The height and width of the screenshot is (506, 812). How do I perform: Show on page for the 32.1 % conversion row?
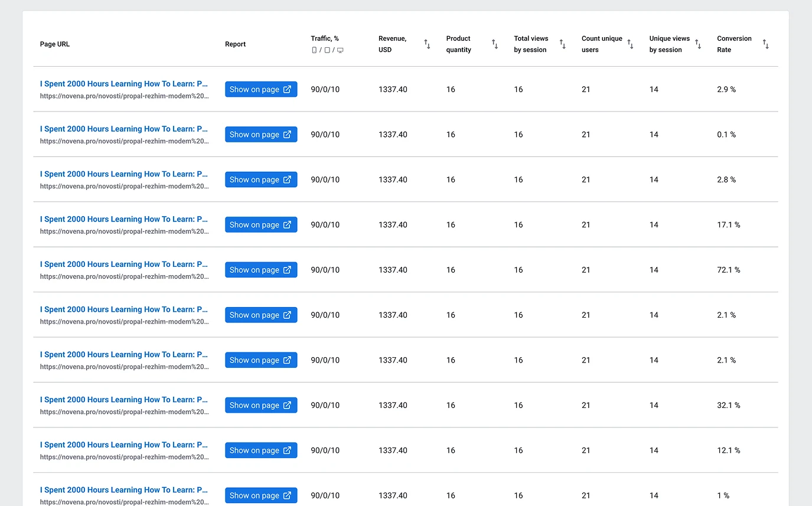coord(260,406)
